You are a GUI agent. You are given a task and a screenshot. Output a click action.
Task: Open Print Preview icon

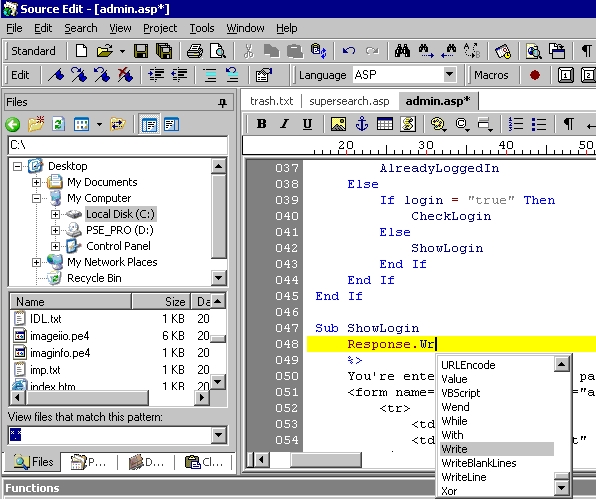[x=218, y=51]
